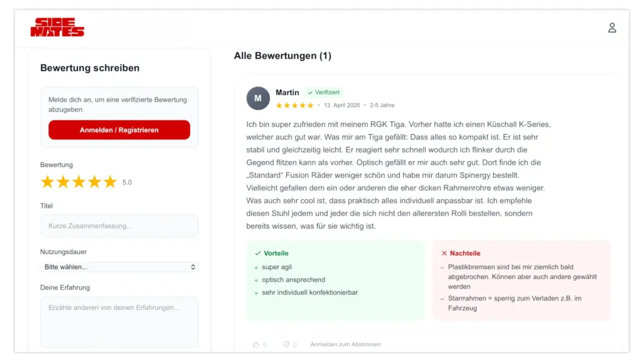This screenshot has width=644, height=362.
Task: Select the first rating star
Action: [48, 182]
